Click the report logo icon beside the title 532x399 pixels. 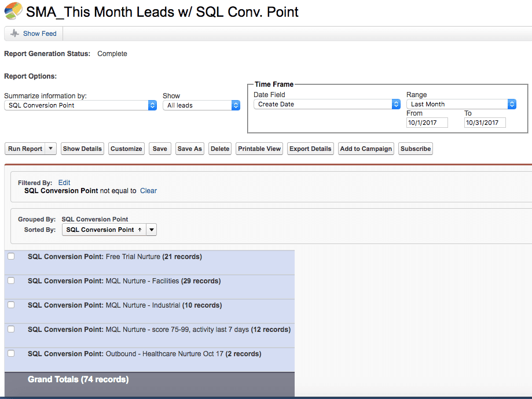(13, 11)
